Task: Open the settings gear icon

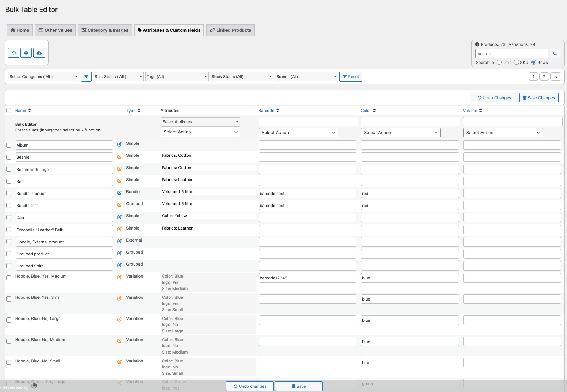Action: coord(26,52)
